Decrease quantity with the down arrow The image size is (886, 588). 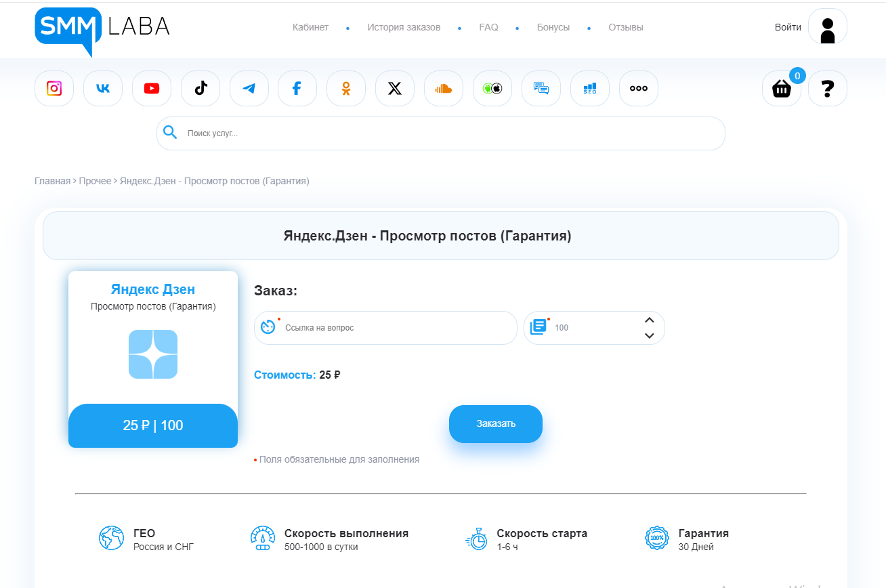(x=649, y=335)
